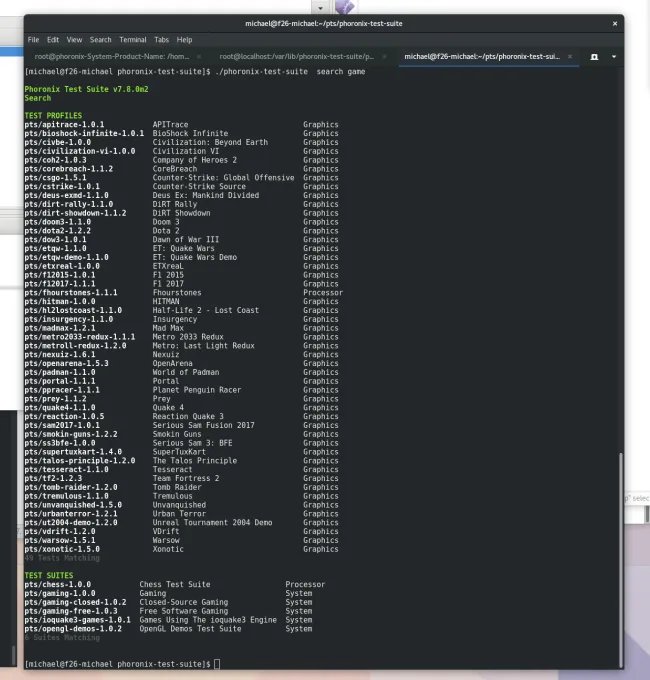This screenshot has height=680, width=650.
Task: Click 'Half-Life 2 - Lost Coast' text
Action: click(206, 310)
